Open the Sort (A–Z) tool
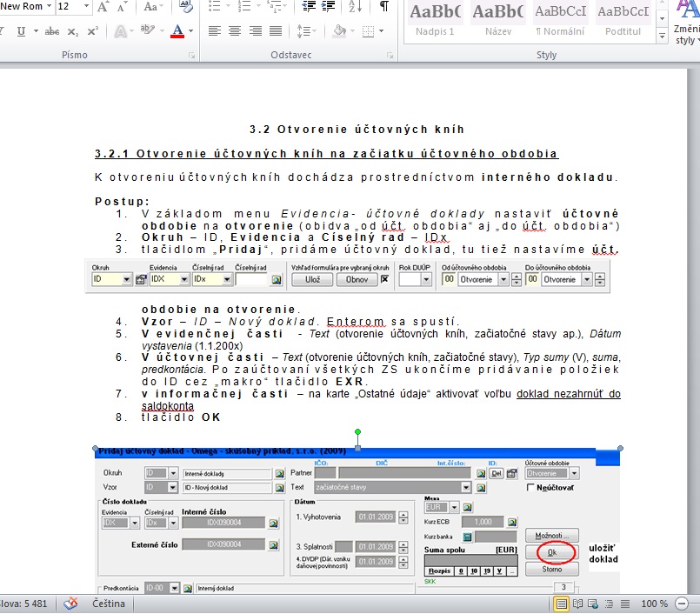The image size is (700, 614). [x=355, y=6]
